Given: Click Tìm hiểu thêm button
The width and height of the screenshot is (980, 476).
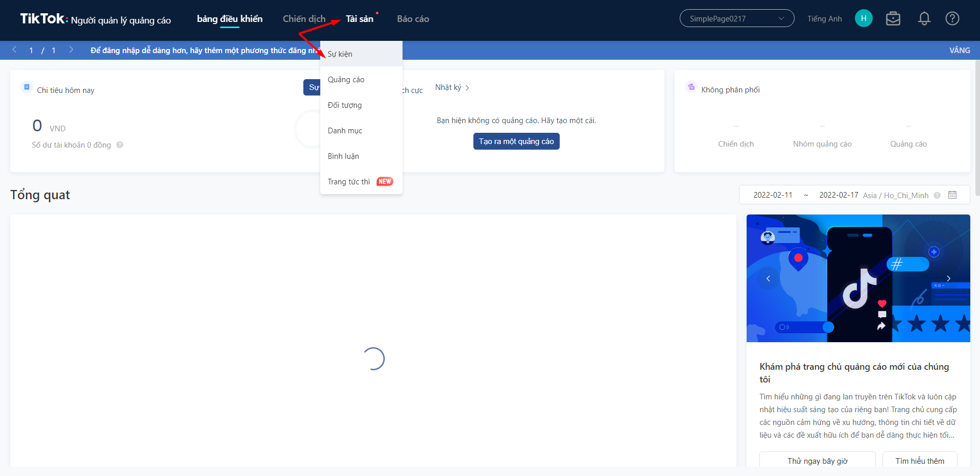Looking at the screenshot, I should tap(920, 461).
